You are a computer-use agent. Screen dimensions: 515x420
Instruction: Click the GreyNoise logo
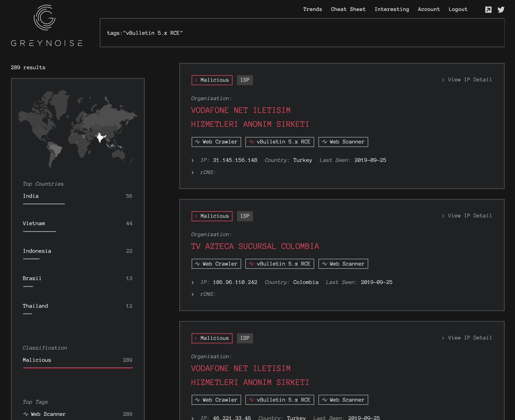pyautogui.click(x=46, y=26)
